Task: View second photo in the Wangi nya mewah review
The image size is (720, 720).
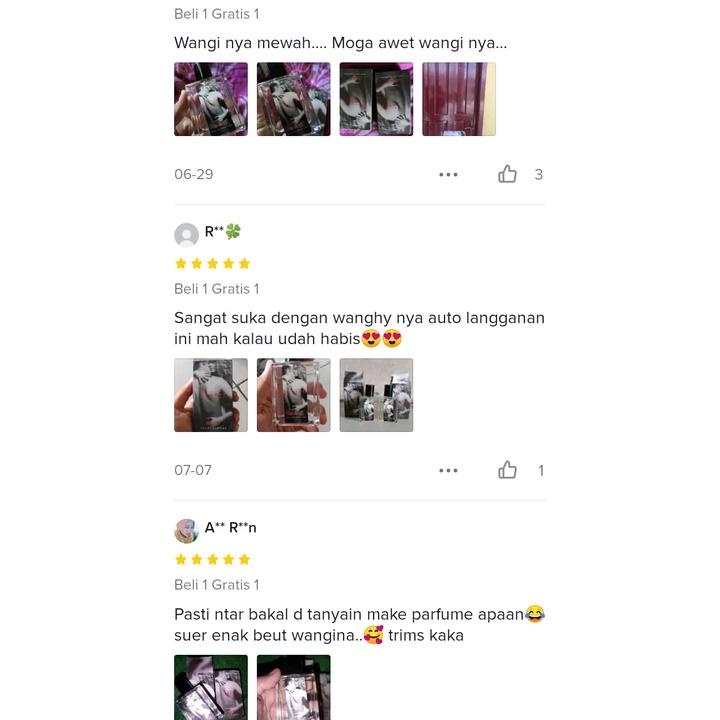Action: [293, 99]
